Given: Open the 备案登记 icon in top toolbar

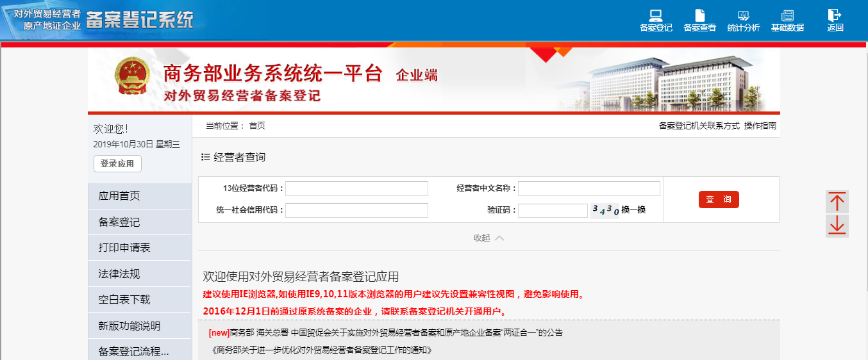Looking at the screenshot, I should coord(655,16).
